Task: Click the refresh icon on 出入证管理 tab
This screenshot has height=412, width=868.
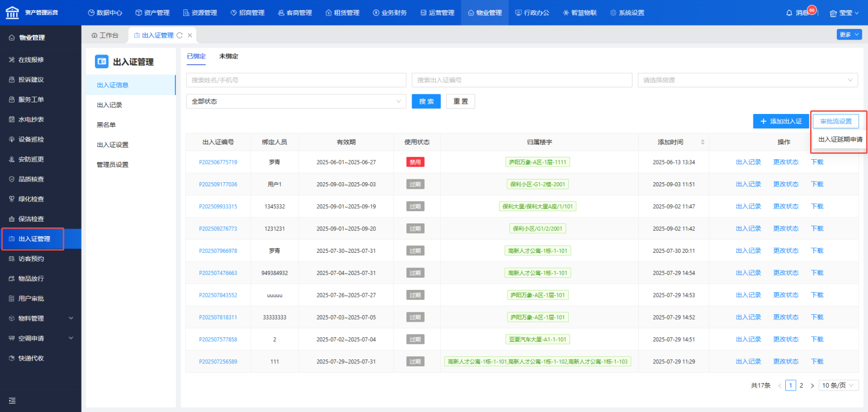Action: click(179, 35)
